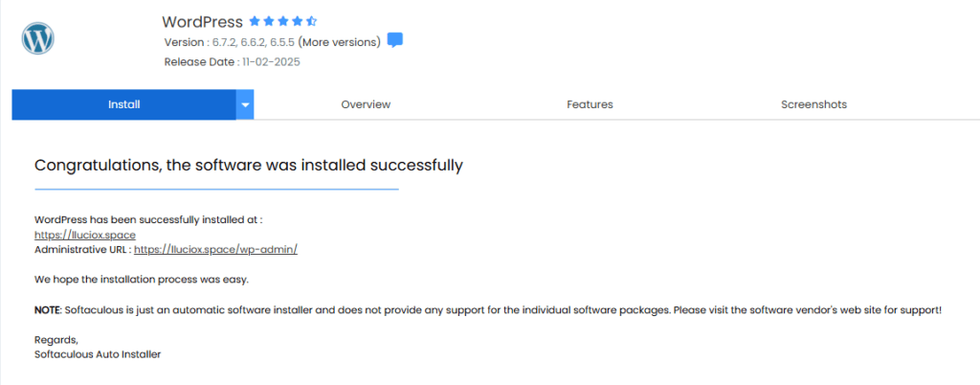This screenshot has width=980, height=385.
Task: Open the https://lluciox.space site link
Action: pos(85,235)
